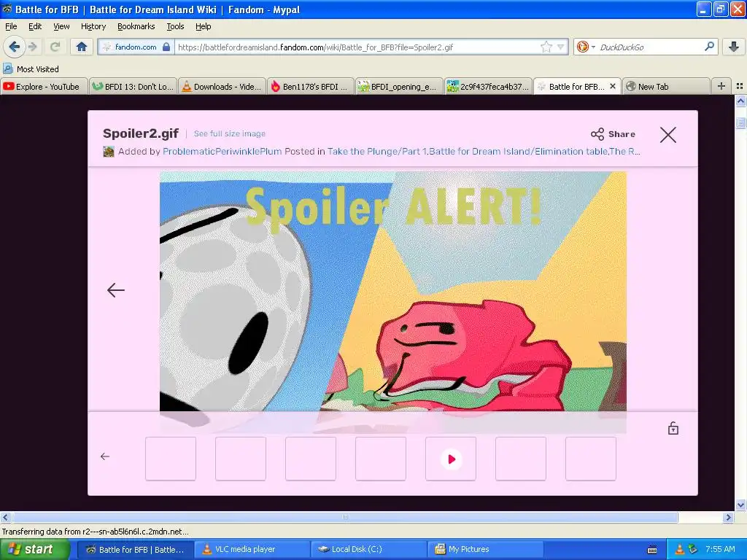Open the History menu
The height and width of the screenshot is (560, 747).
pyautogui.click(x=93, y=26)
